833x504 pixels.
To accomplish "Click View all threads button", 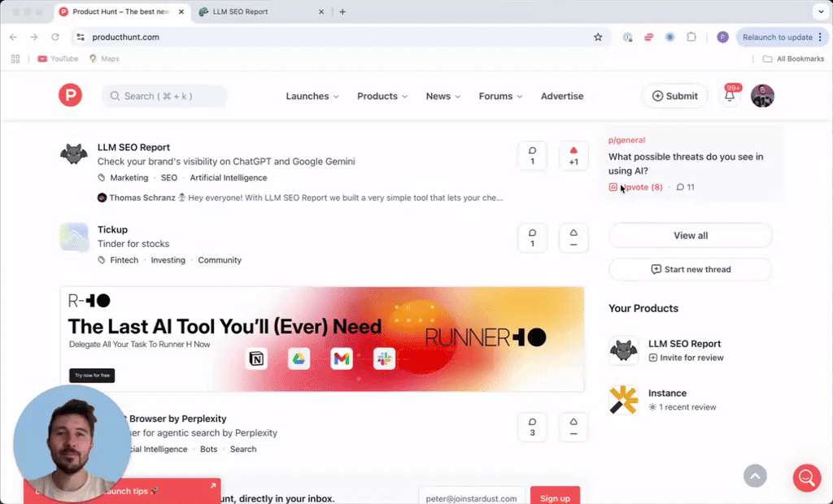I will pos(691,235).
